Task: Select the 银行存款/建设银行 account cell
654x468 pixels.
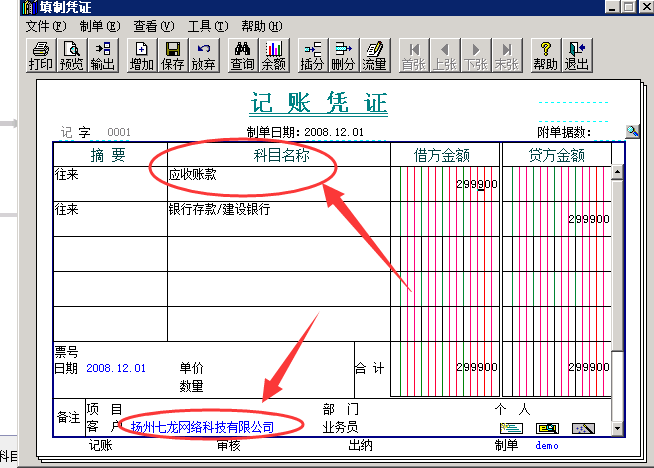Action: point(279,219)
